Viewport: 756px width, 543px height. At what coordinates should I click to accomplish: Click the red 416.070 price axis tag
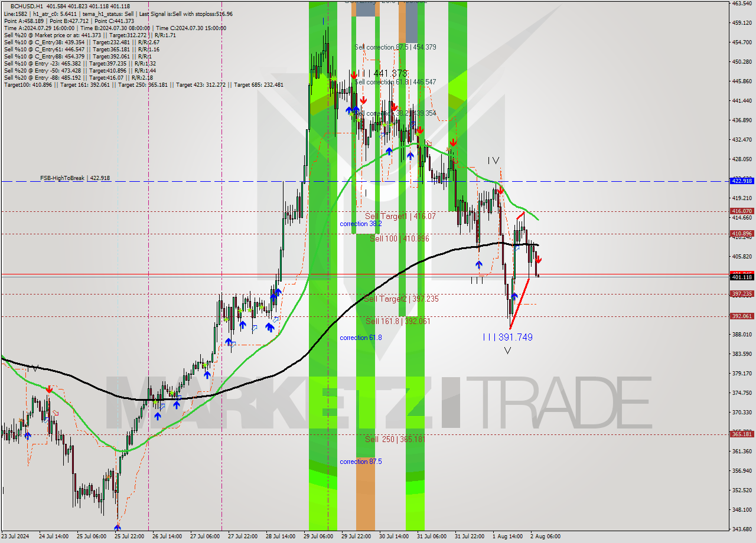[x=742, y=211]
